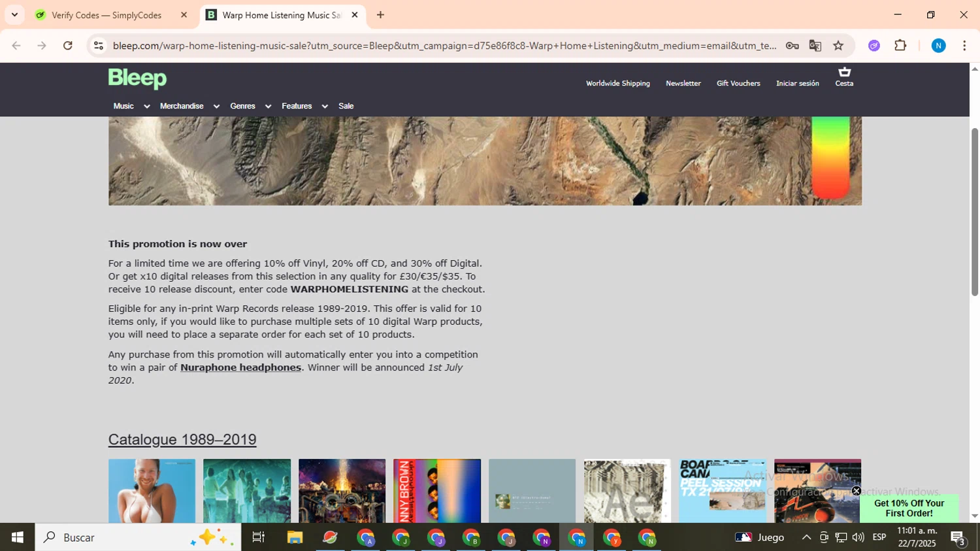The width and height of the screenshot is (980, 551).
Task: Open the Sale page
Action: click(x=346, y=106)
